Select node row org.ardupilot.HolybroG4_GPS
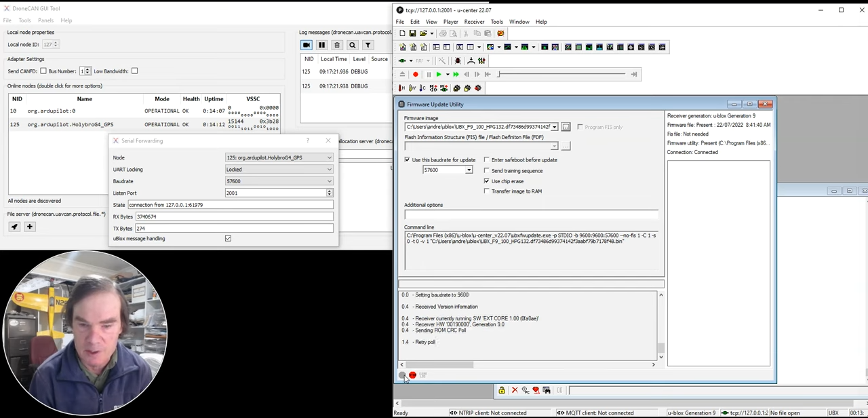Image resolution: width=868 pixels, height=418 pixels. pos(144,125)
